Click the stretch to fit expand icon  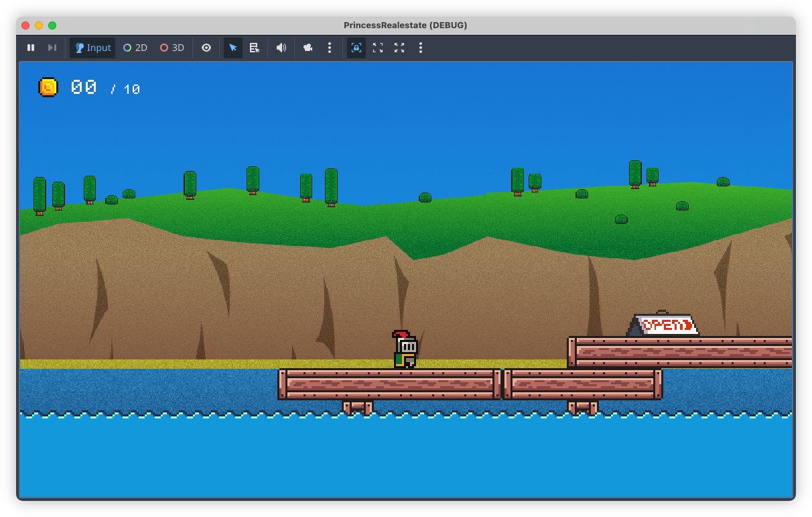coord(399,48)
